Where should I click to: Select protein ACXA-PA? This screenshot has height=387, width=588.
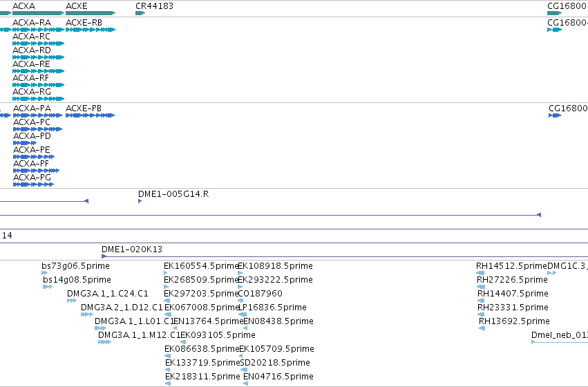pyautogui.click(x=37, y=115)
